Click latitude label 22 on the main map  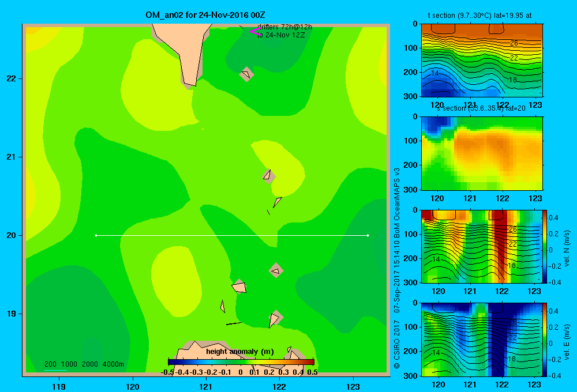[x=11, y=79]
